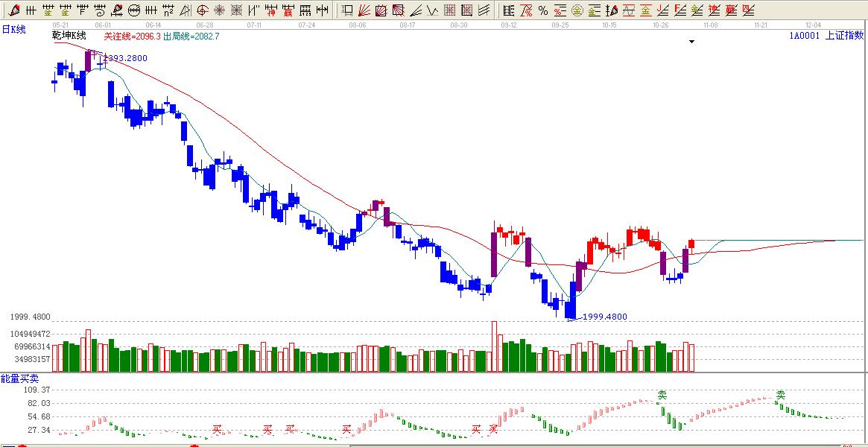Click the 上证指数 stock name
The height and width of the screenshot is (447, 868).
pyautogui.click(x=844, y=35)
